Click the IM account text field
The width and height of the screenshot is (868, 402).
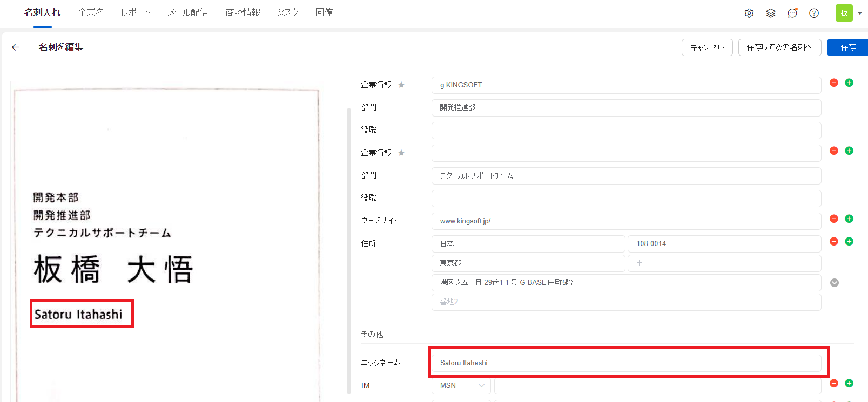tap(658, 385)
